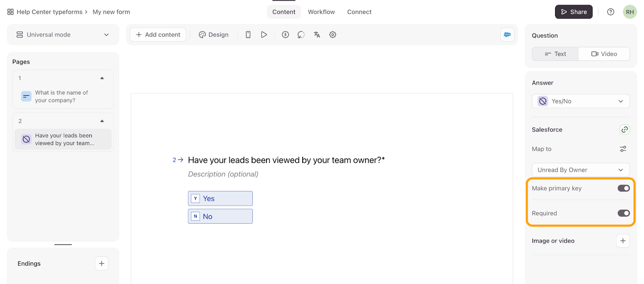Viewport: 644px width, 284px height.
Task: Toggle the Make primary key switch
Action: coord(623,188)
